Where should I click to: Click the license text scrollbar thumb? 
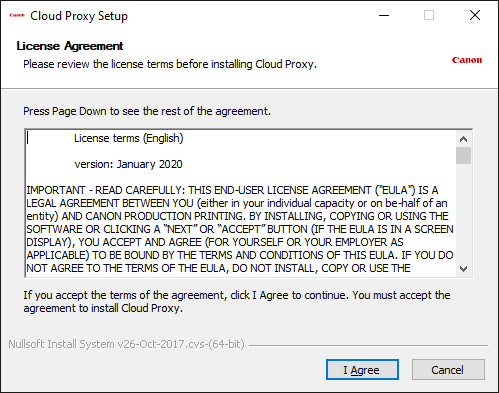(x=463, y=155)
